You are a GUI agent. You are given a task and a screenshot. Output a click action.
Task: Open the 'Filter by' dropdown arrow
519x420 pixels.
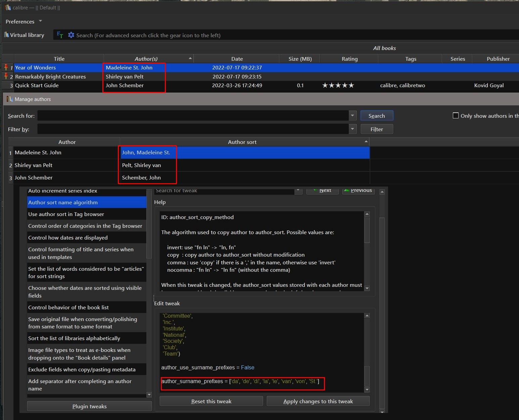(x=352, y=129)
